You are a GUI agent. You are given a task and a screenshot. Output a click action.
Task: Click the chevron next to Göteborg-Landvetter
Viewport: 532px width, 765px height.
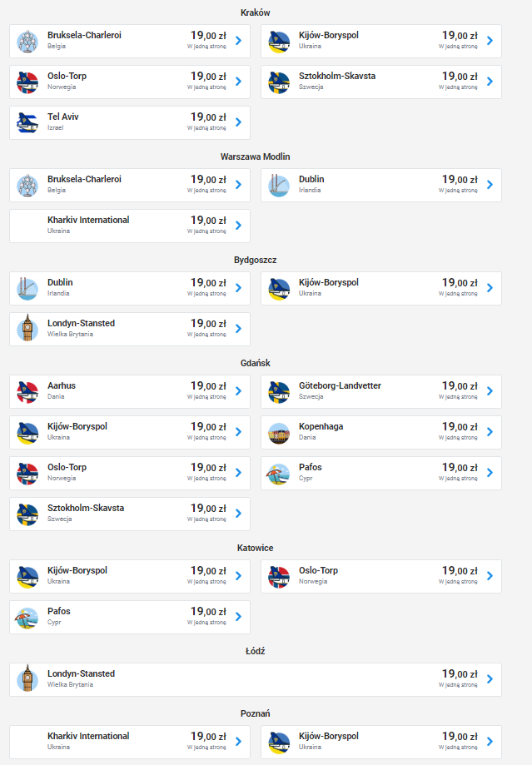point(490,391)
